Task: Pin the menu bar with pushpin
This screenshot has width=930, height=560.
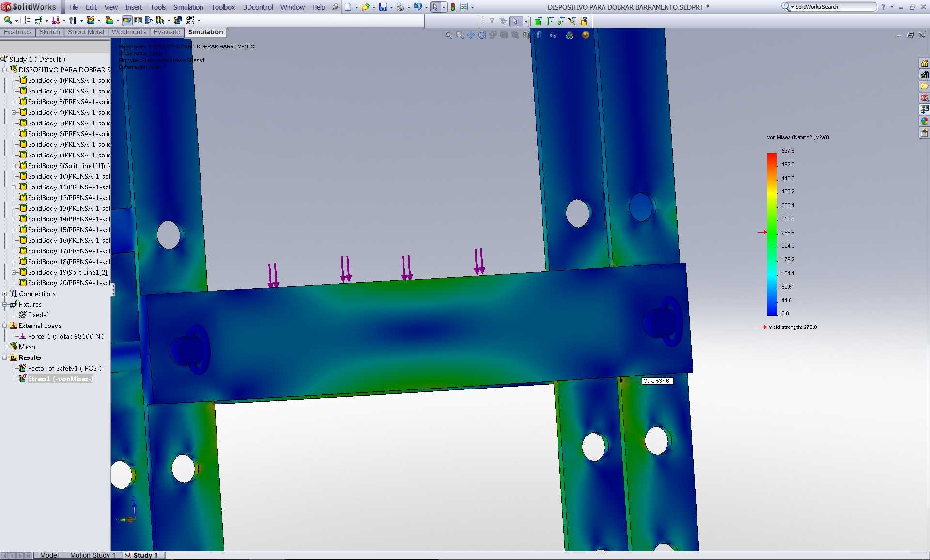Action: click(x=335, y=7)
